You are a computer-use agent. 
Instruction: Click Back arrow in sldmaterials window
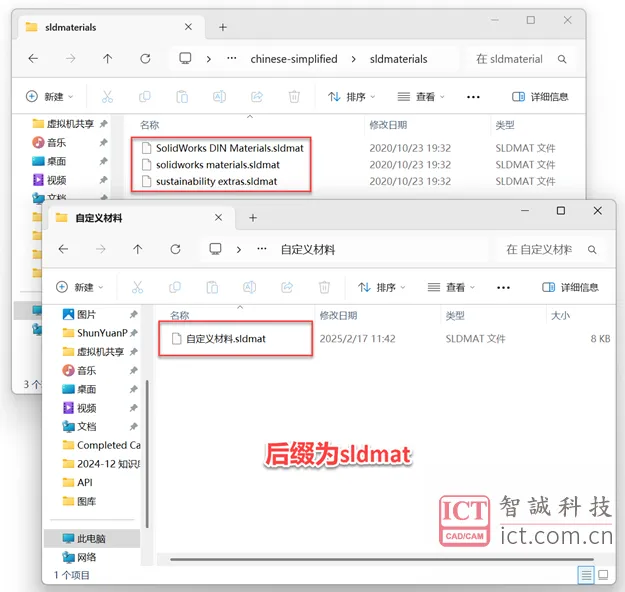pos(33,59)
